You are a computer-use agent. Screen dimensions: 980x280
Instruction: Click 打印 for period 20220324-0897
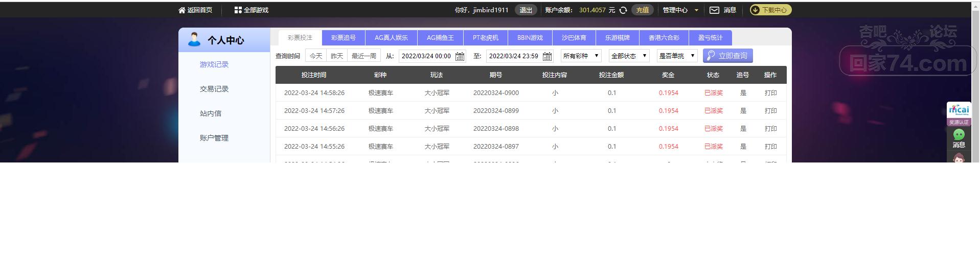coord(770,147)
